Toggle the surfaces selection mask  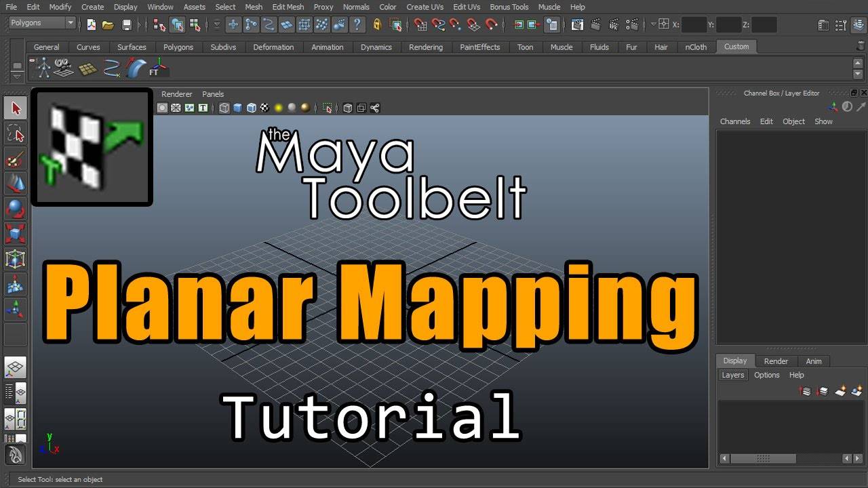point(287,25)
